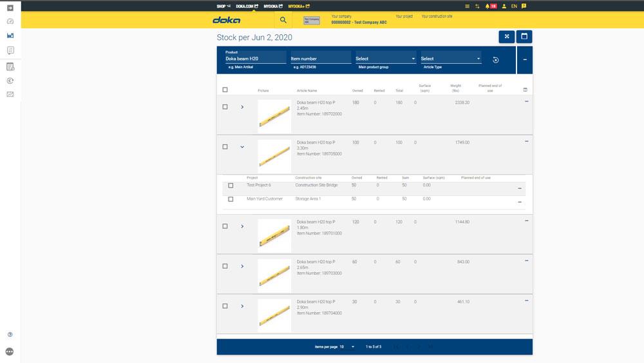The height and width of the screenshot is (363, 644).
Task: Click the Item number input field
Action: tap(320, 59)
